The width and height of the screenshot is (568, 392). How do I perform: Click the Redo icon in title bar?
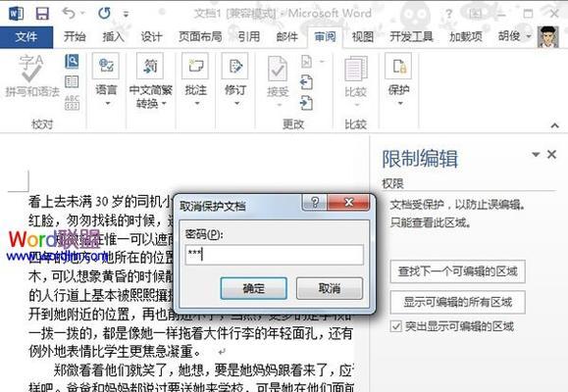(104, 14)
